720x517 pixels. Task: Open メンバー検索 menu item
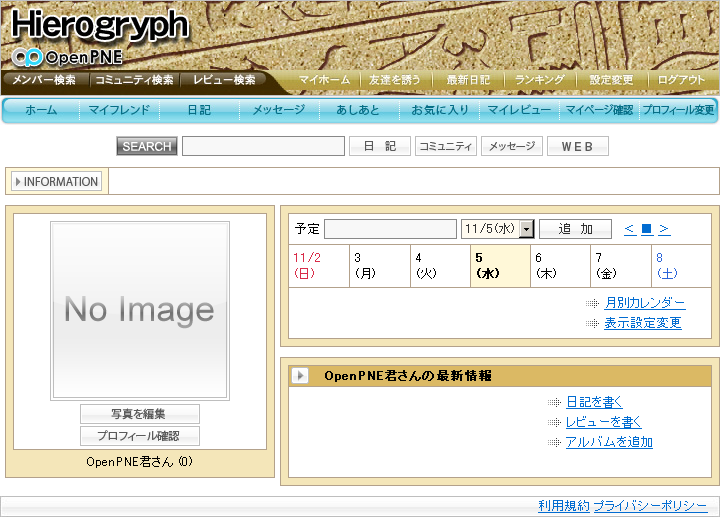point(44,80)
